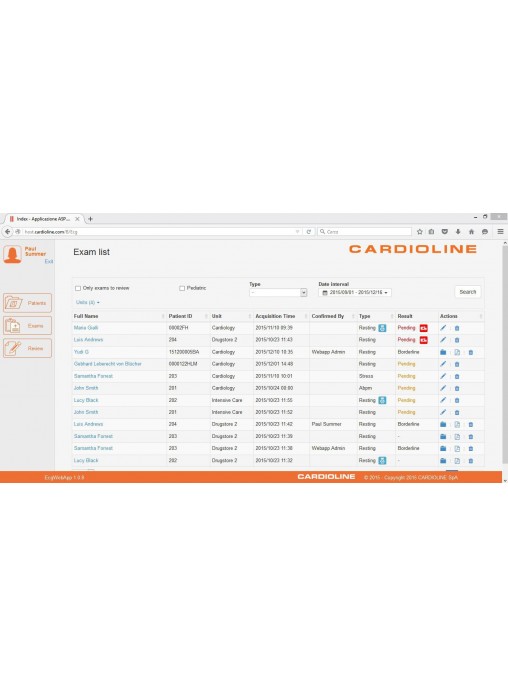This screenshot has width=508, height=696.
Task: Click report document icon for Yudi G exam
Action: tap(457, 352)
